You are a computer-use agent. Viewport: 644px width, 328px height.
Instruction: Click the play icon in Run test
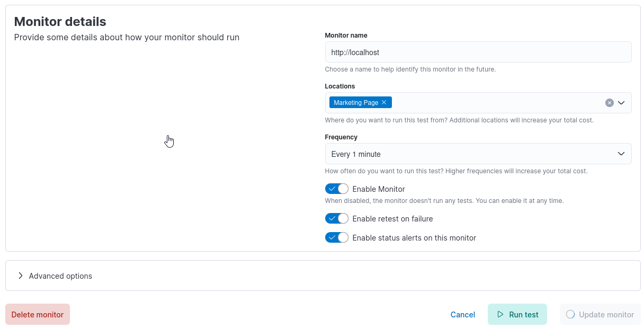pyautogui.click(x=500, y=314)
